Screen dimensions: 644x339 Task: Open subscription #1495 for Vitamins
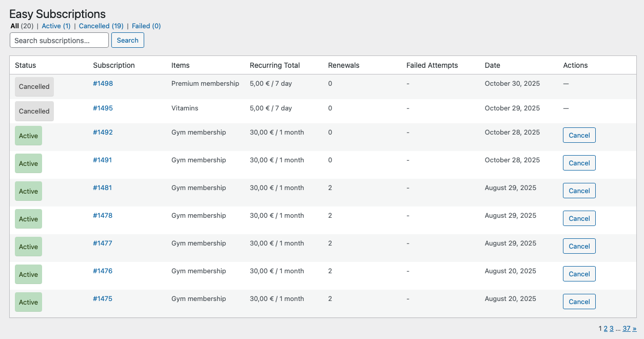coord(103,108)
